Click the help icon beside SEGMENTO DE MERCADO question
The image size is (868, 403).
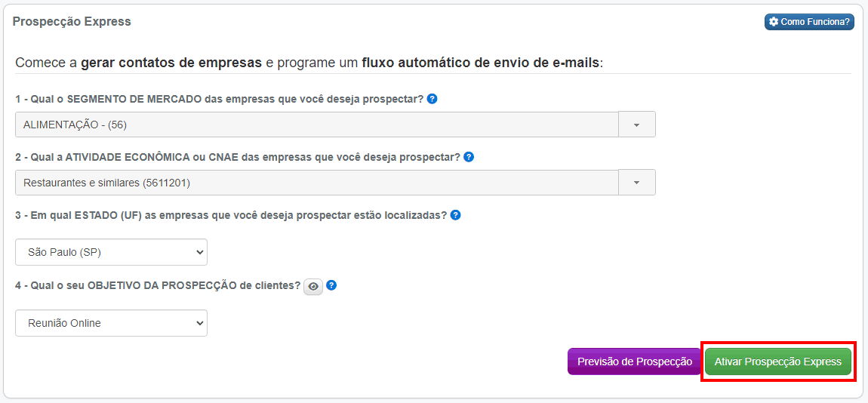pos(432,99)
